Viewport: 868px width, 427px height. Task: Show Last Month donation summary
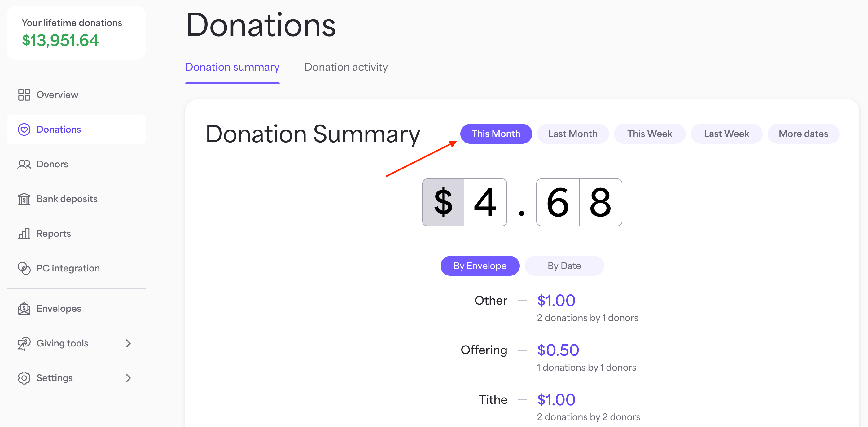point(573,134)
